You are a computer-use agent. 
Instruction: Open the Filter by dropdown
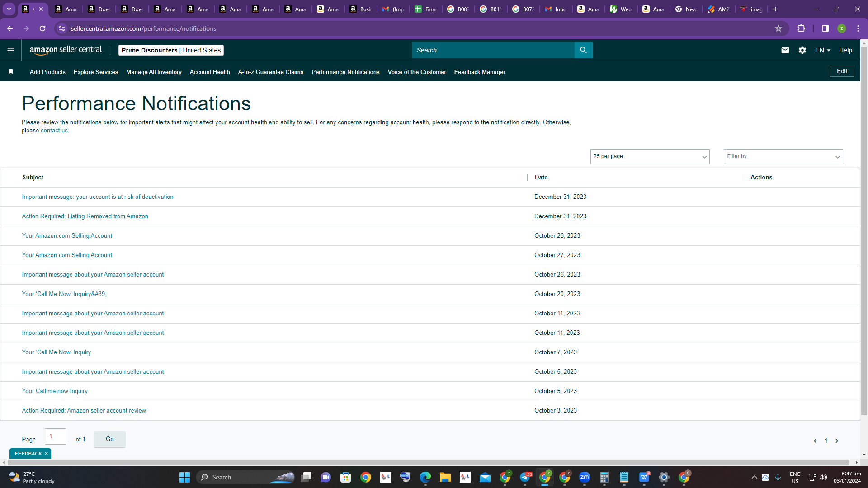pyautogui.click(x=783, y=156)
